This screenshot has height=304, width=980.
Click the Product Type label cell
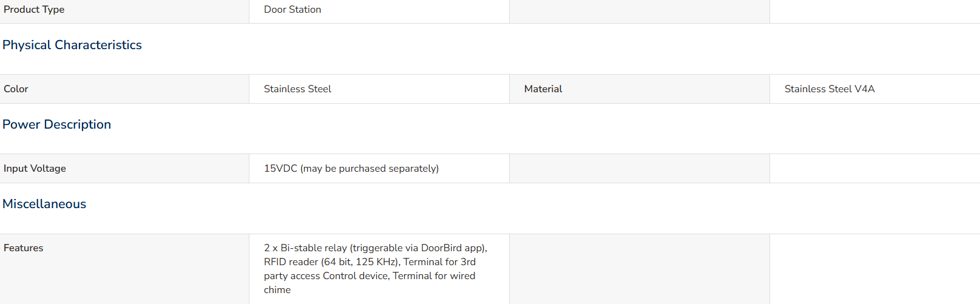124,10
